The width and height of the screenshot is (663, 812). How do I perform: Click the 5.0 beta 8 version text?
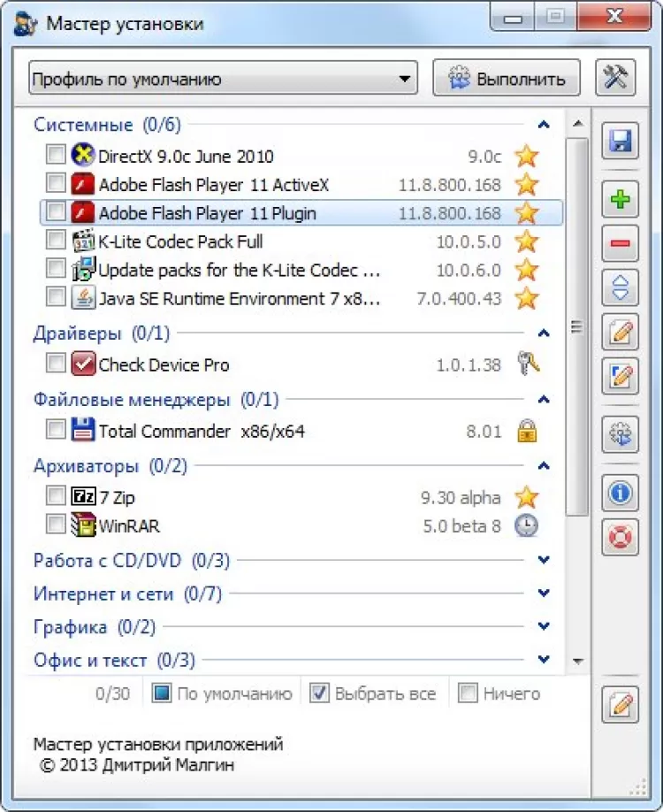click(462, 526)
